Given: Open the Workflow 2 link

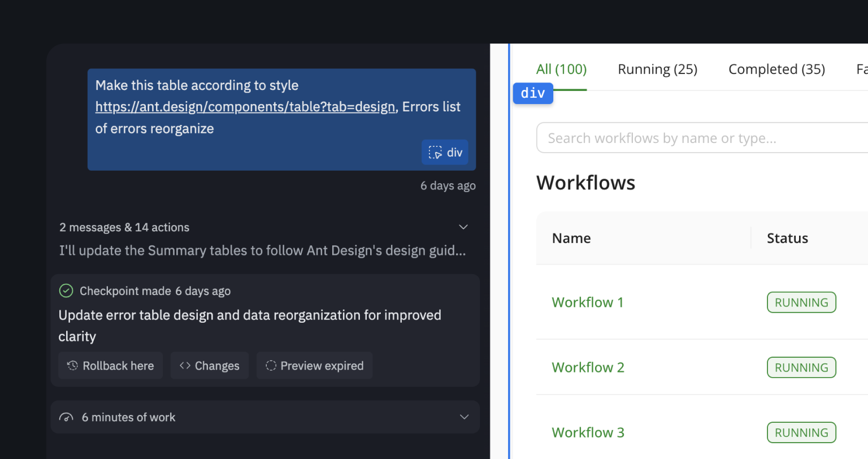Looking at the screenshot, I should pos(588,367).
